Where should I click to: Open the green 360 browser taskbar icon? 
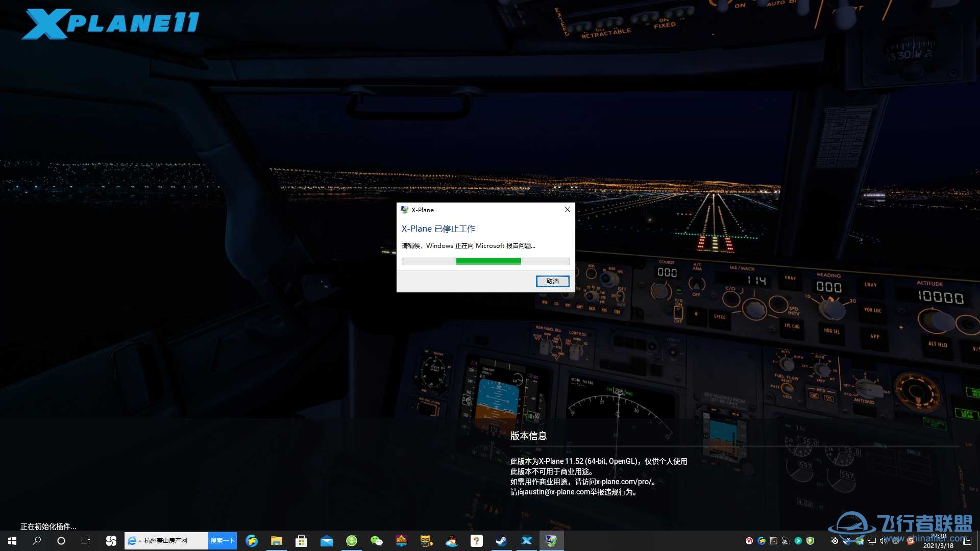tap(352, 541)
